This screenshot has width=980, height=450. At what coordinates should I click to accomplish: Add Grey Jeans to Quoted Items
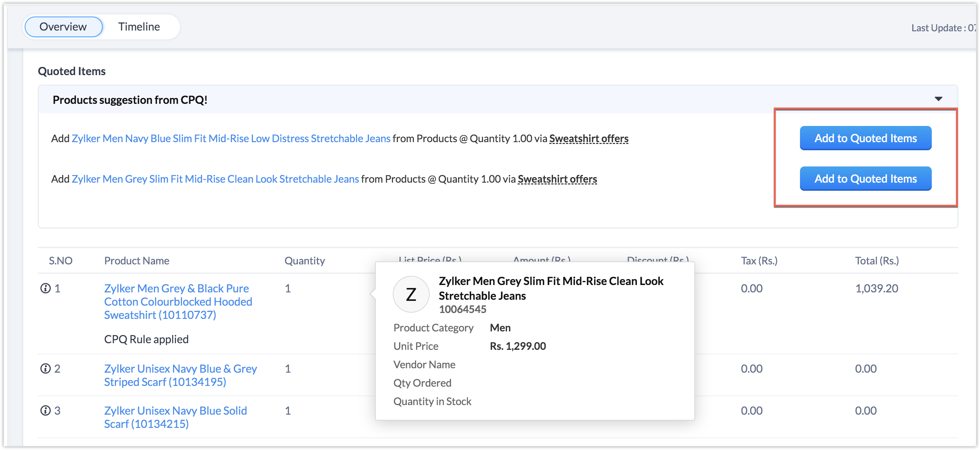tap(866, 178)
